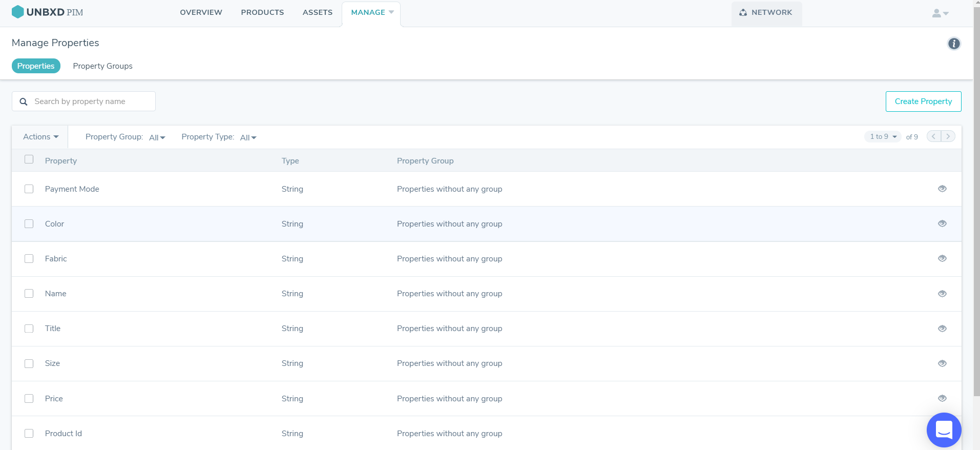Screen dimensions: 980x450
Task: Click group text in Fabric row
Action: coord(449,259)
